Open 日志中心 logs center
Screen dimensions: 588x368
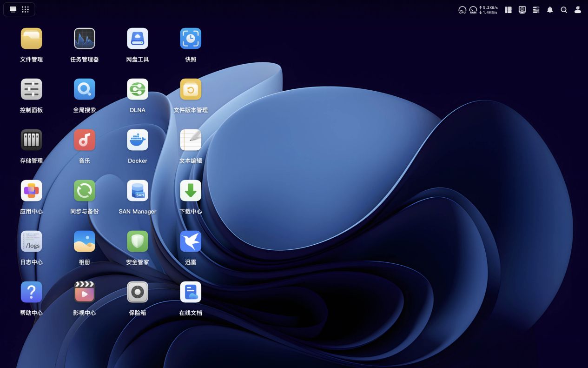[x=31, y=241]
